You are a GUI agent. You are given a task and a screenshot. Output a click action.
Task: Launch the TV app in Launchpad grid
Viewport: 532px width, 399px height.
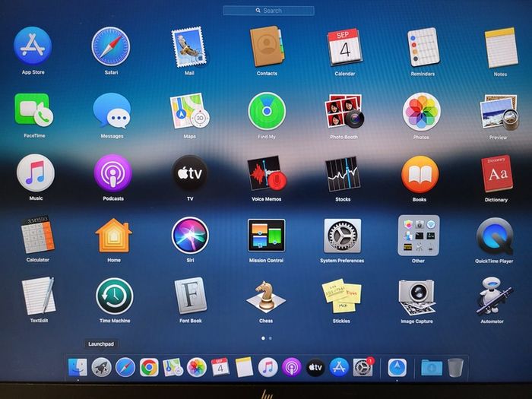190,174
